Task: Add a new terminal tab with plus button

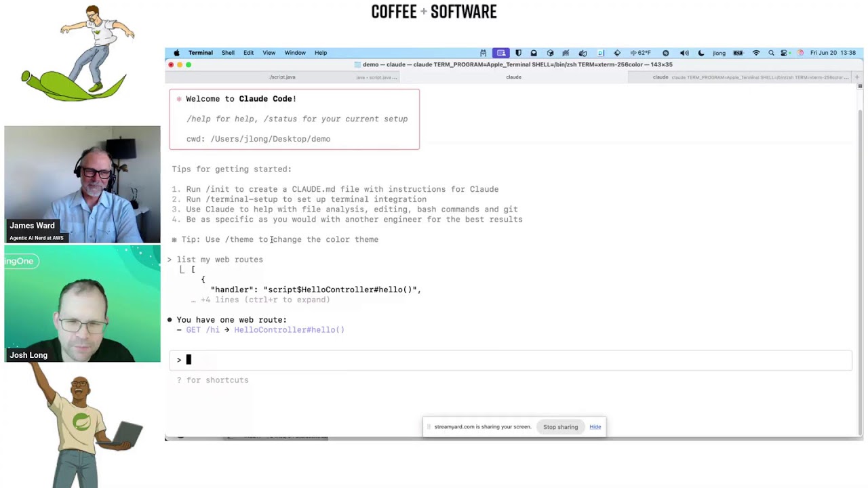Action: click(858, 77)
